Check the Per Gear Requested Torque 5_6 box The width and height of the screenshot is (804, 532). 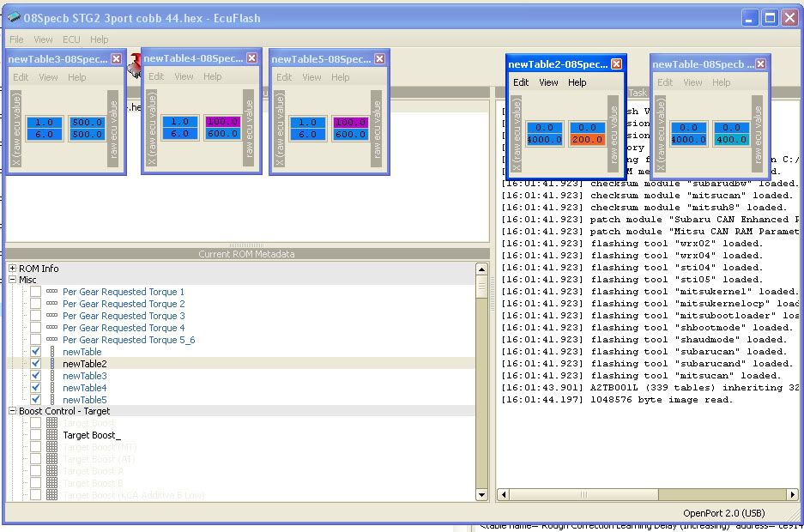(x=35, y=340)
